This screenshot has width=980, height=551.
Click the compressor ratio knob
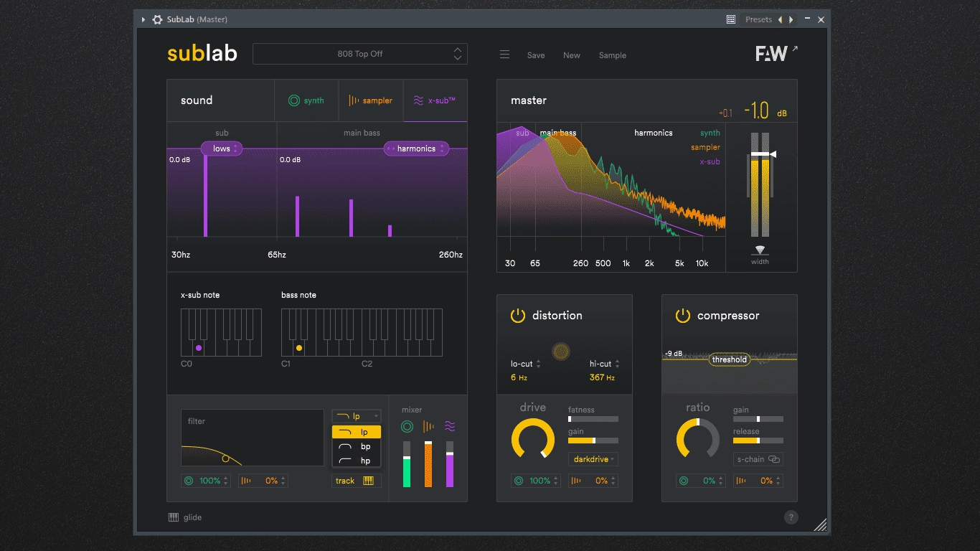coord(698,438)
